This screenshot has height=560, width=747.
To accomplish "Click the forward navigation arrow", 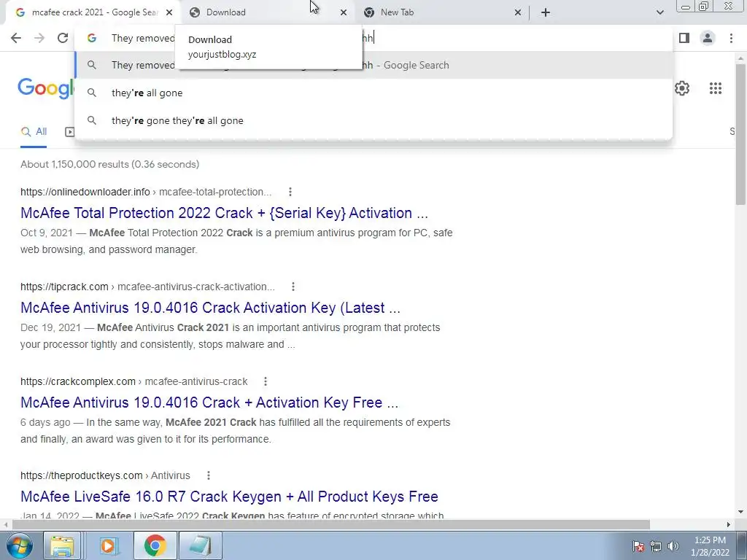I will click(x=39, y=38).
